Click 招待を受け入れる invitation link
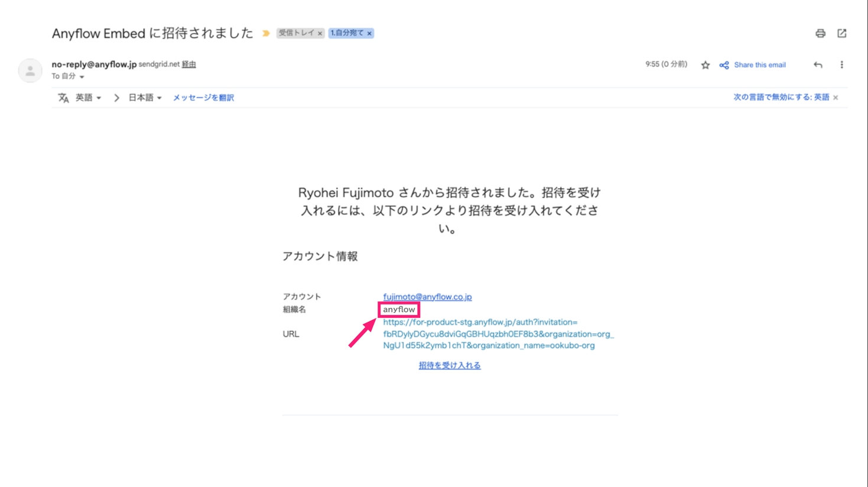This screenshot has width=868, height=487. [449, 365]
